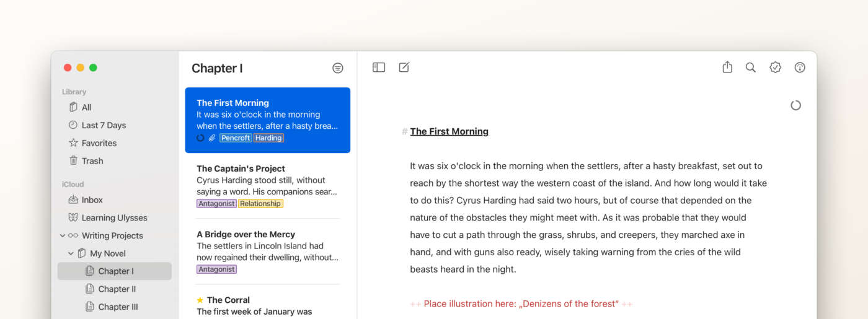Click the star on The Corral sheet
The width and height of the screenshot is (868, 319).
[200, 300]
